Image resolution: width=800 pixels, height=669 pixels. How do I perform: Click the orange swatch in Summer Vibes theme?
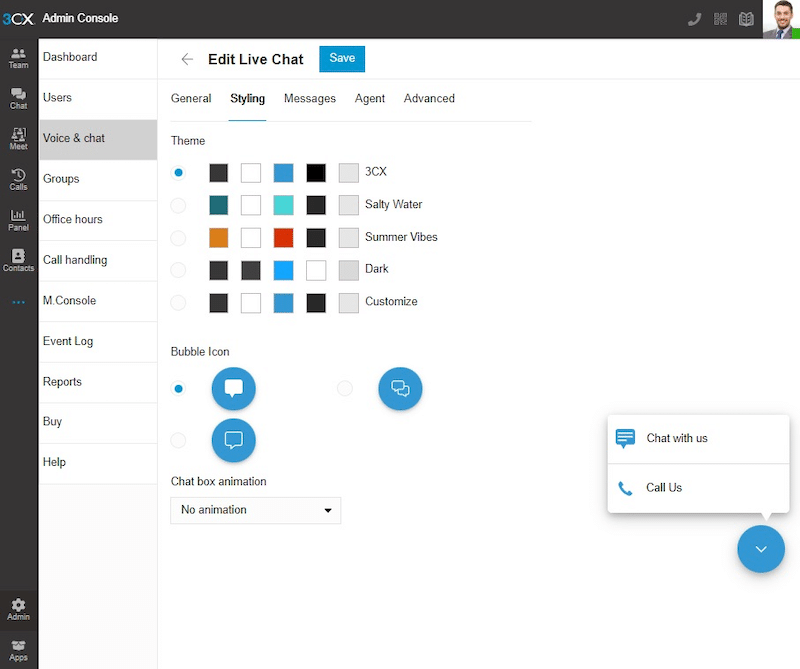coord(218,237)
